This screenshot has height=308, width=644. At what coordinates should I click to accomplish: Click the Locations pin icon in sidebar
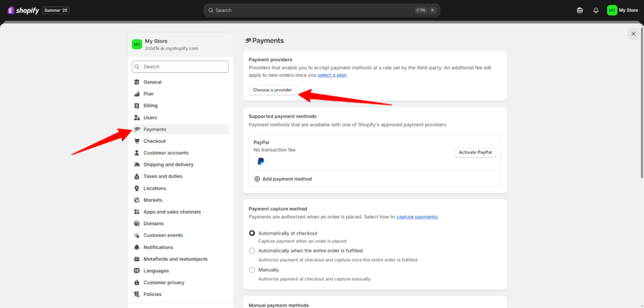point(136,189)
